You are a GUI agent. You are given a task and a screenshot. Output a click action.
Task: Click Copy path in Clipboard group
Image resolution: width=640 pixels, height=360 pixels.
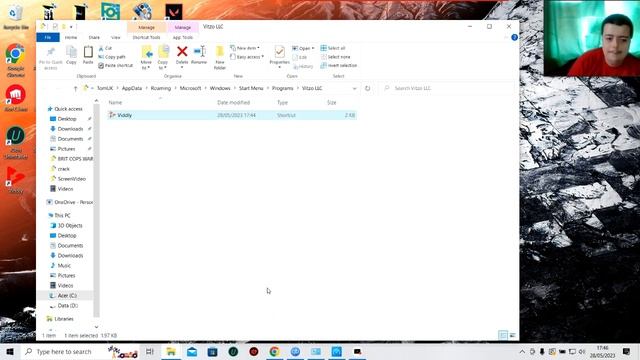(x=112, y=57)
